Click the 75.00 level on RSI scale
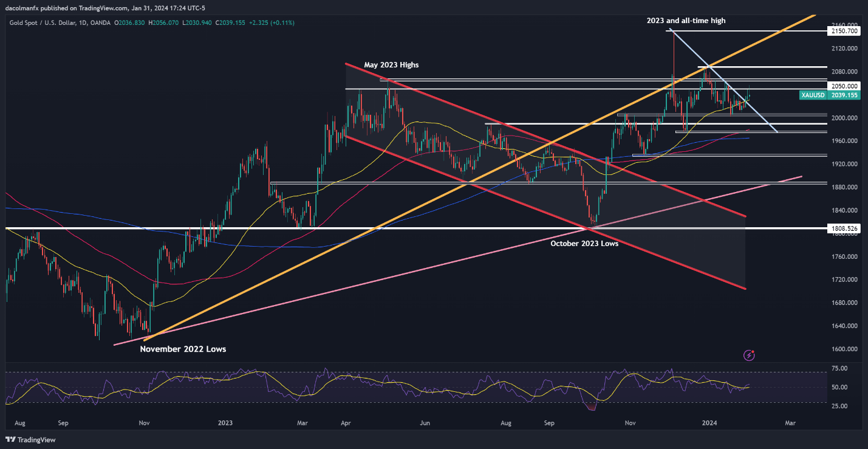This screenshot has height=449, width=868. tap(839, 368)
